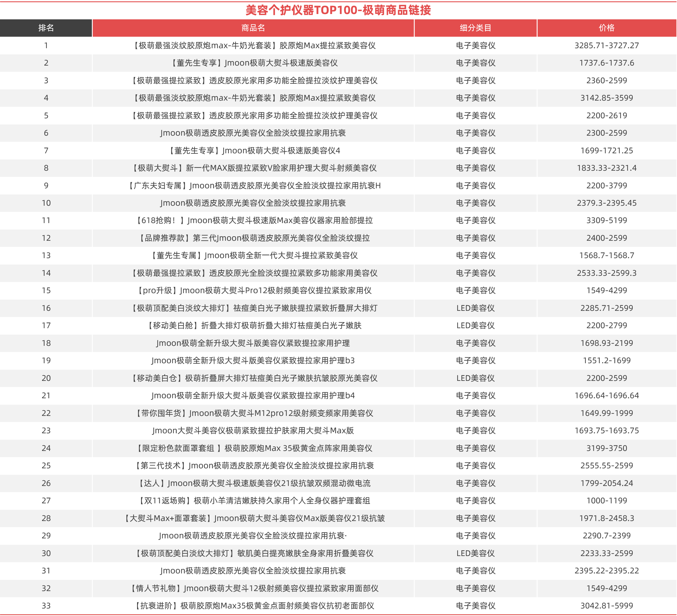This screenshot has height=616, width=677.
Task: Select the 细分类目 column header
Action: coord(475,28)
